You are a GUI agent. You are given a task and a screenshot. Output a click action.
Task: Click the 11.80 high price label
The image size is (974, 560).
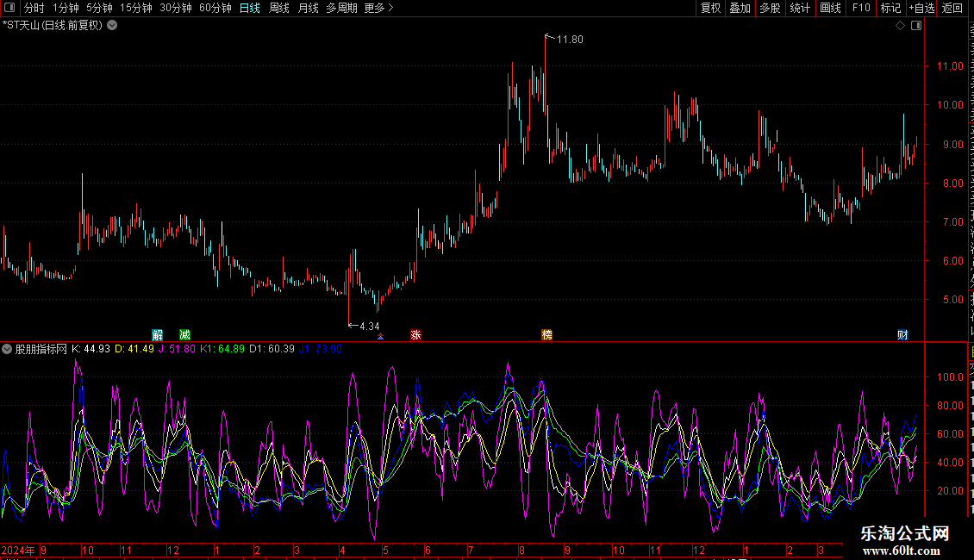click(x=570, y=40)
